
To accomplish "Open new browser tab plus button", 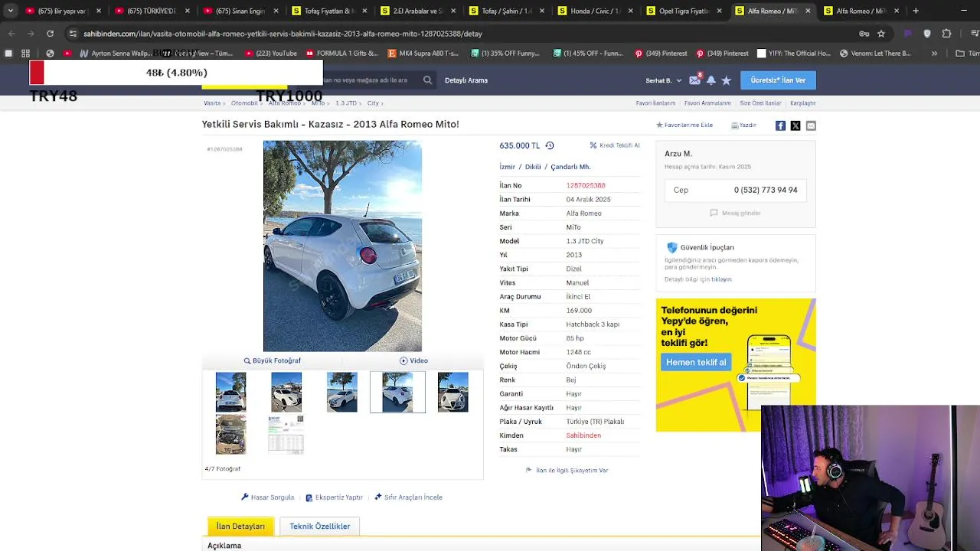I will click(x=916, y=11).
